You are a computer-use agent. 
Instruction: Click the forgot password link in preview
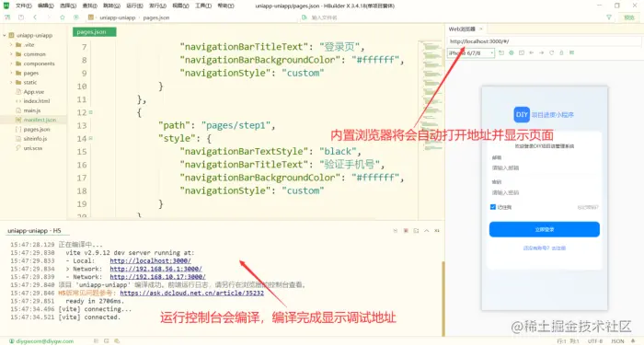tap(588, 208)
